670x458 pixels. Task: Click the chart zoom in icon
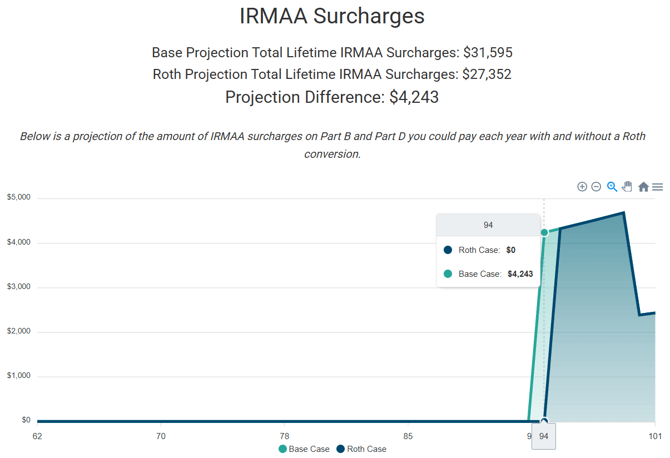(582, 187)
